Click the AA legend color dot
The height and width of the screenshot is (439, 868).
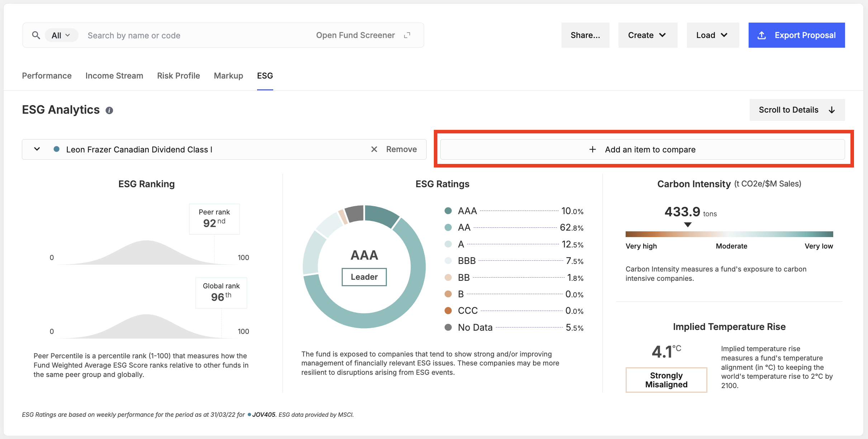tap(448, 227)
